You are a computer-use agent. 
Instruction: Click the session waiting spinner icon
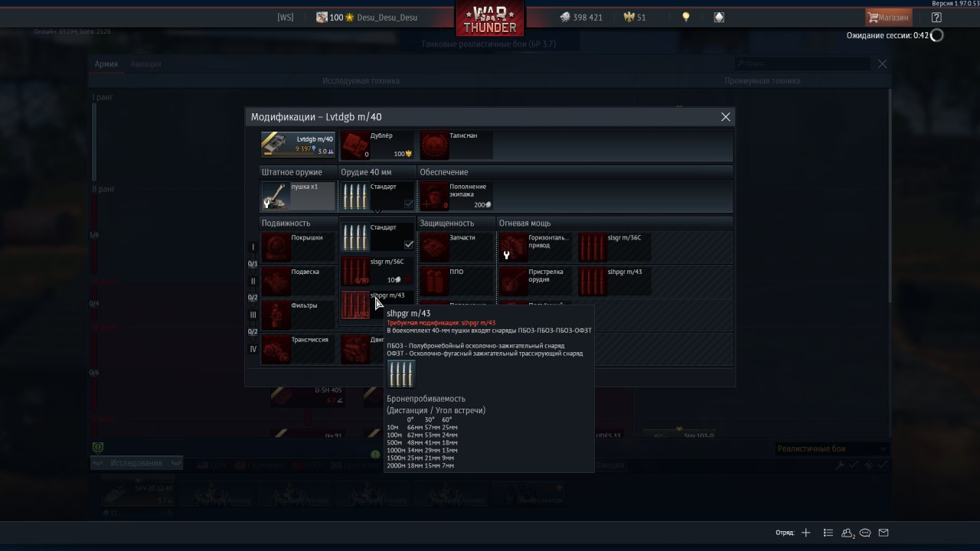936,35
